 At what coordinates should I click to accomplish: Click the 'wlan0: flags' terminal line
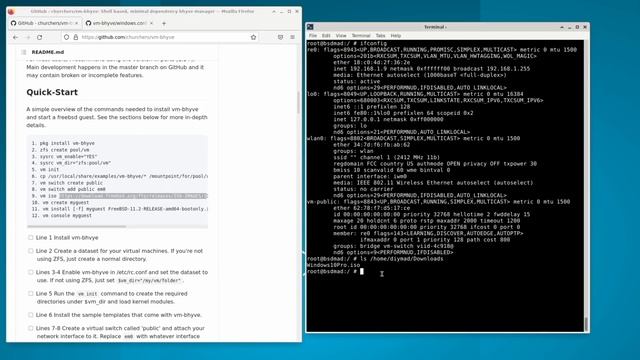click(413, 138)
